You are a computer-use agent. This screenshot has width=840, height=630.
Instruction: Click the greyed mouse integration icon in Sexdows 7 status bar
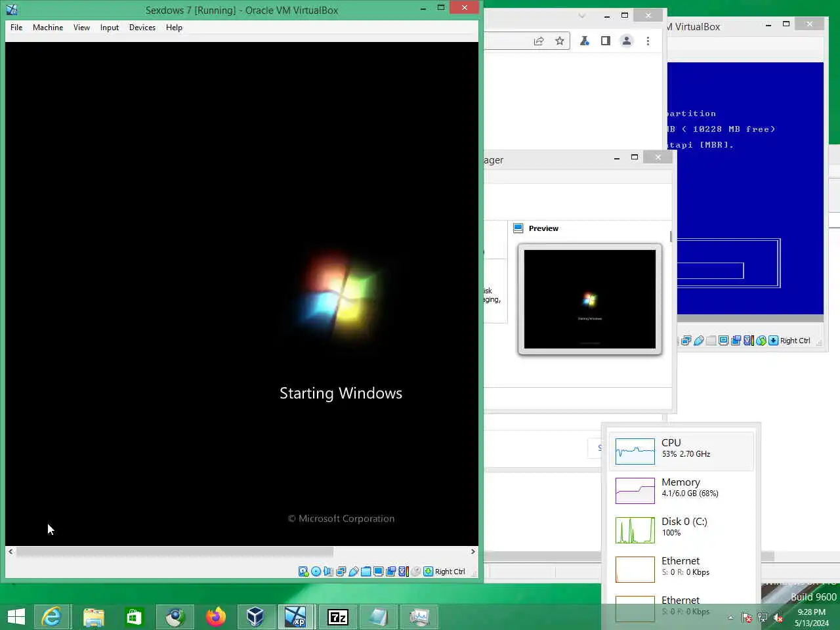point(415,572)
